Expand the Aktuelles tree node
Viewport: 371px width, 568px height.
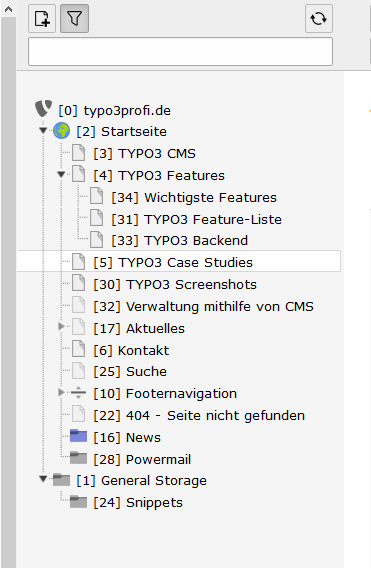pyautogui.click(x=61, y=326)
